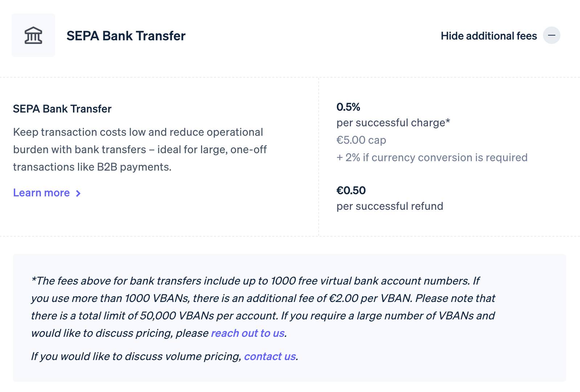
Task: Select the smaller SEPA Bank Transfer subheading
Action: pos(62,109)
